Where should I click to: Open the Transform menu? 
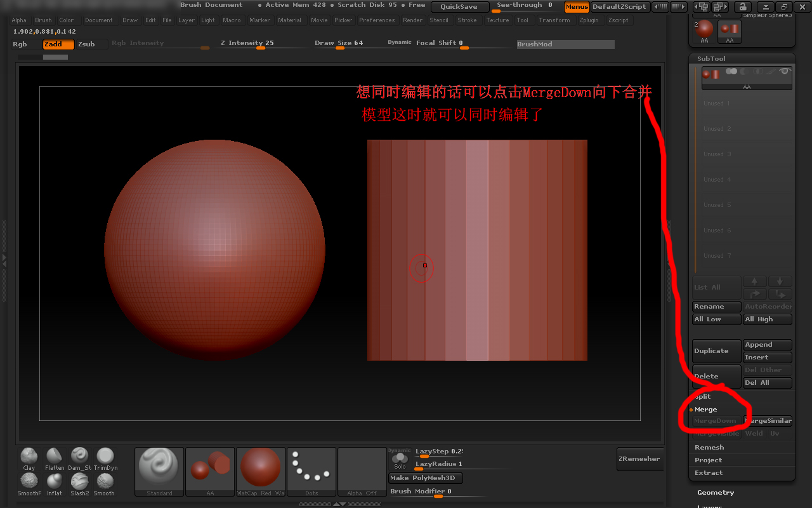554,20
